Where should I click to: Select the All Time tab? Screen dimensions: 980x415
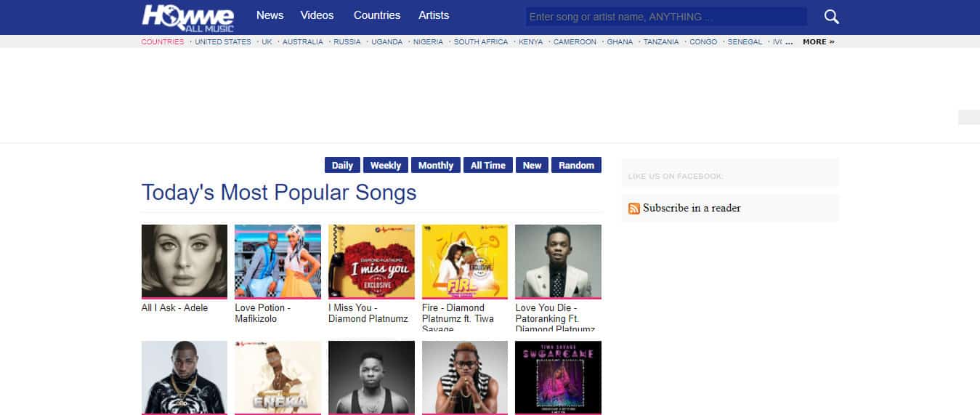click(488, 165)
